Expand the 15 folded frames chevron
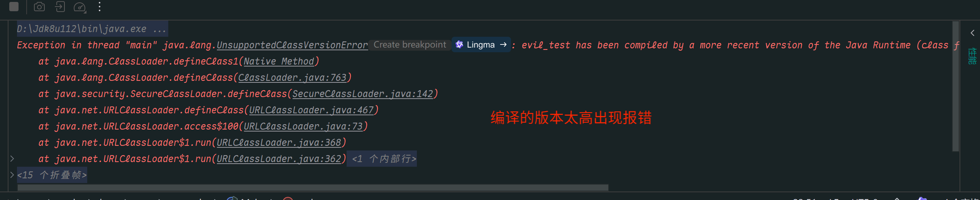The image size is (980, 200). (x=12, y=174)
